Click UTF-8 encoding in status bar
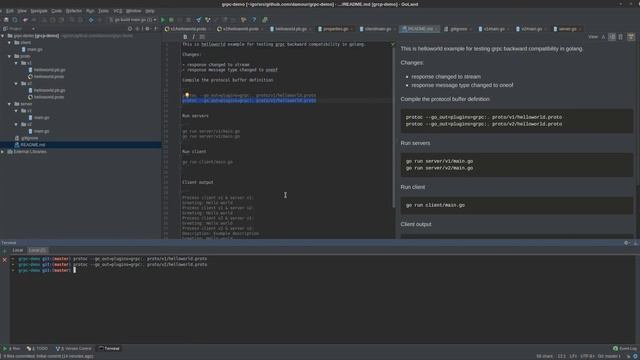This screenshot has height=360, width=640. point(587,356)
